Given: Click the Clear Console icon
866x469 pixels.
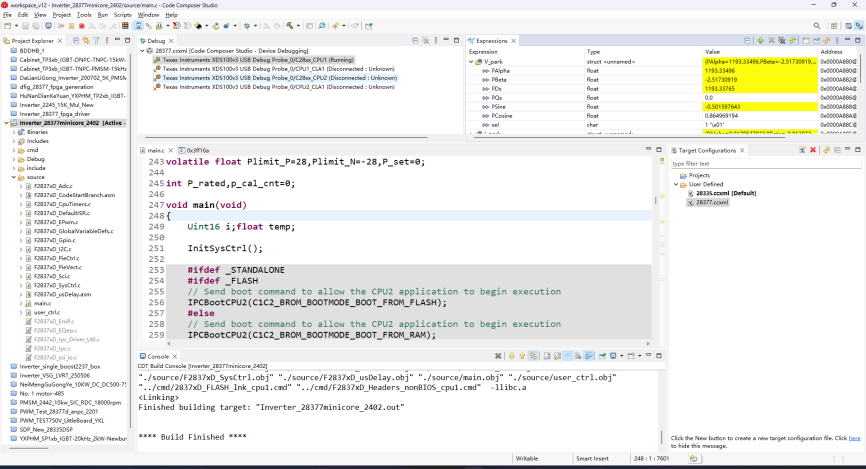Looking at the screenshot, I should 578,356.
